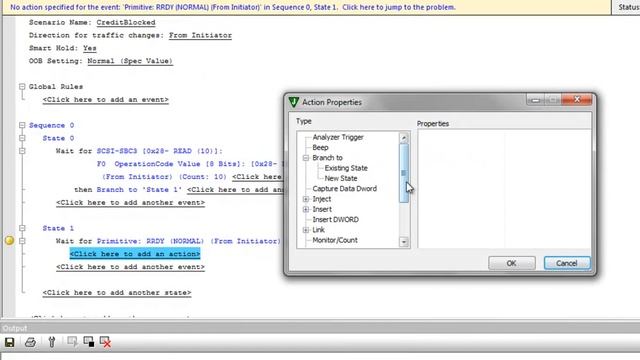The height and width of the screenshot is (360, 640).
Task: Click the green shield icon in dialog title
Action: point(293,102)
